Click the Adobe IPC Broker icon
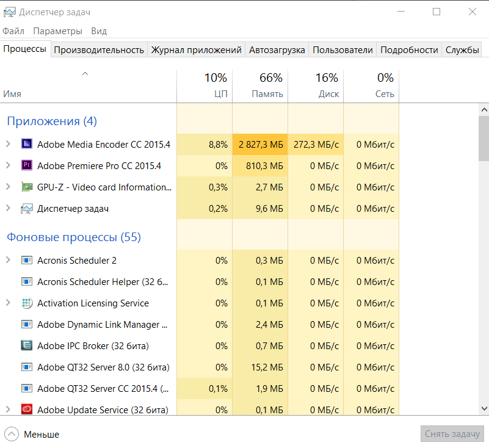The height and width of the screenshot is (448, 489). (x=27, y=345)
